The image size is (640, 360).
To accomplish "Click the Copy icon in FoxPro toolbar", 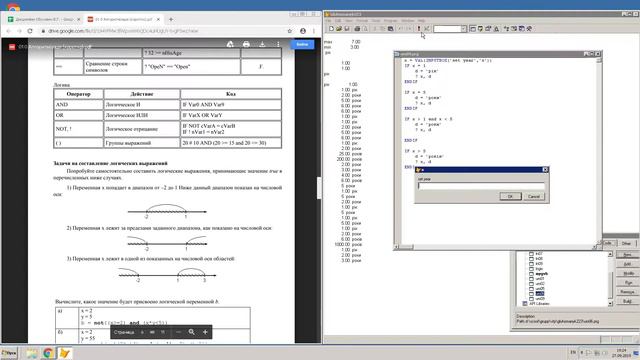I will tap(382, 29).
